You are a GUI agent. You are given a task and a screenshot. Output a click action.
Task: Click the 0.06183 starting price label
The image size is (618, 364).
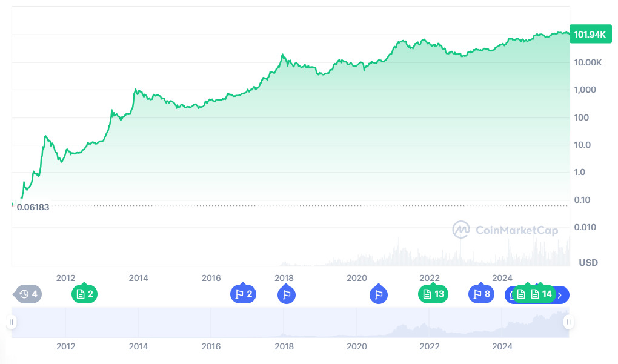pyautogui.click(x=33, y=207)
